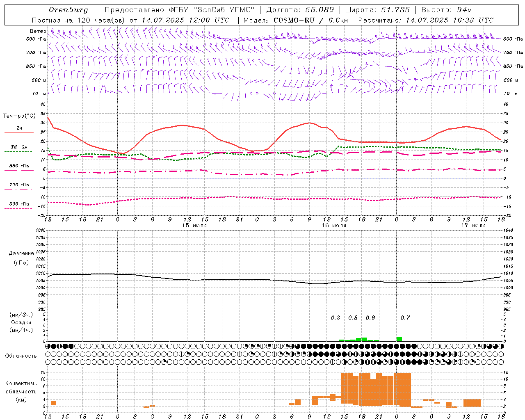Click the '(км)' convective height unit
Screen dimensions: 525x420
point(21,399)
